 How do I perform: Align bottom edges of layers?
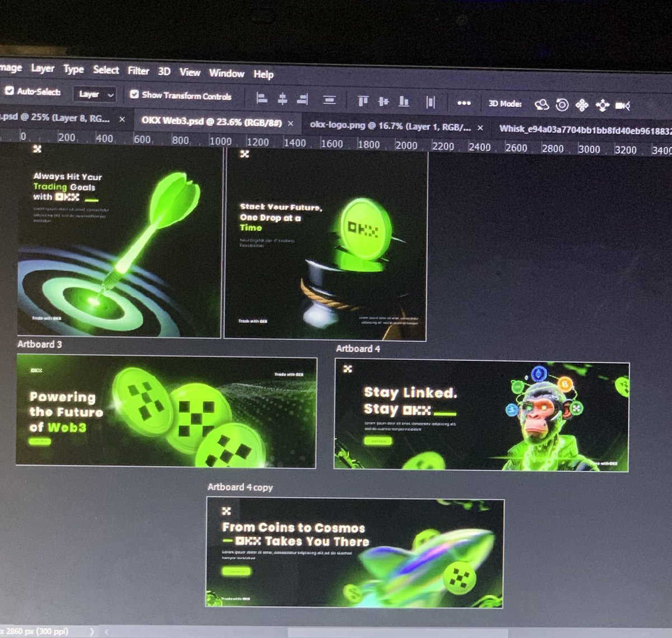click(x=404, y=102)
